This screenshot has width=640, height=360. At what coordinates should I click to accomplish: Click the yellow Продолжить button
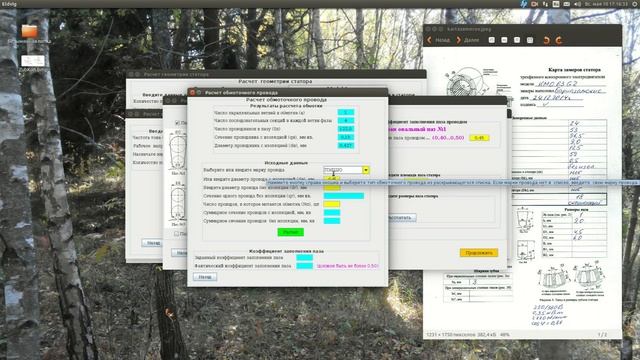(479, 253)
